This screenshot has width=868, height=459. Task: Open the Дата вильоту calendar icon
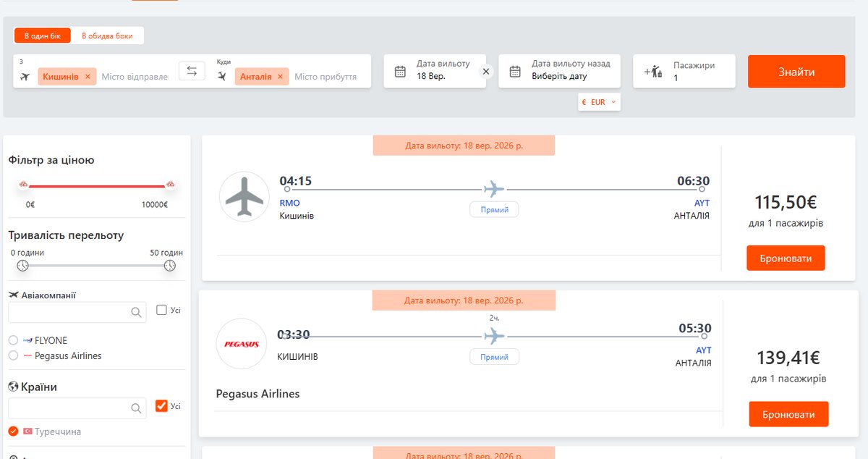(400, 71)
